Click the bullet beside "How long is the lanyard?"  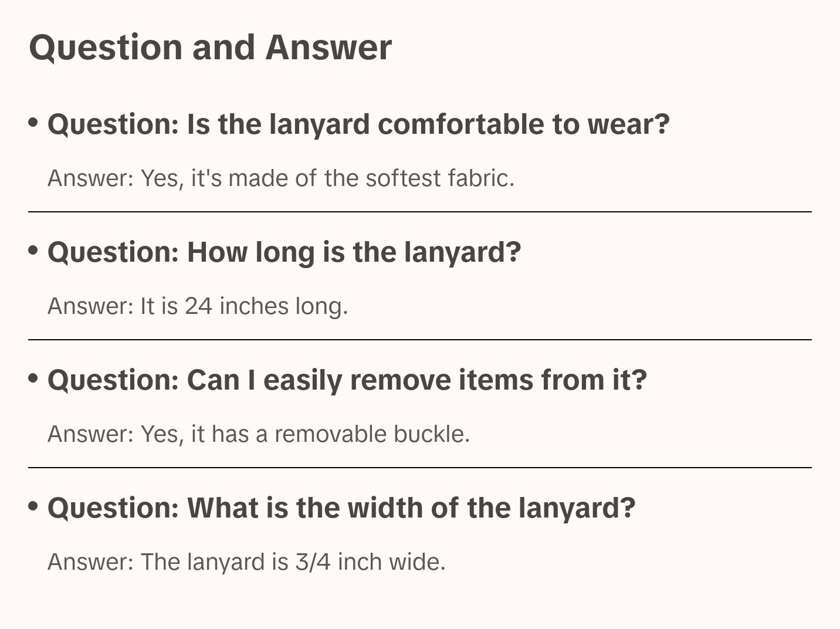(33, 250)
